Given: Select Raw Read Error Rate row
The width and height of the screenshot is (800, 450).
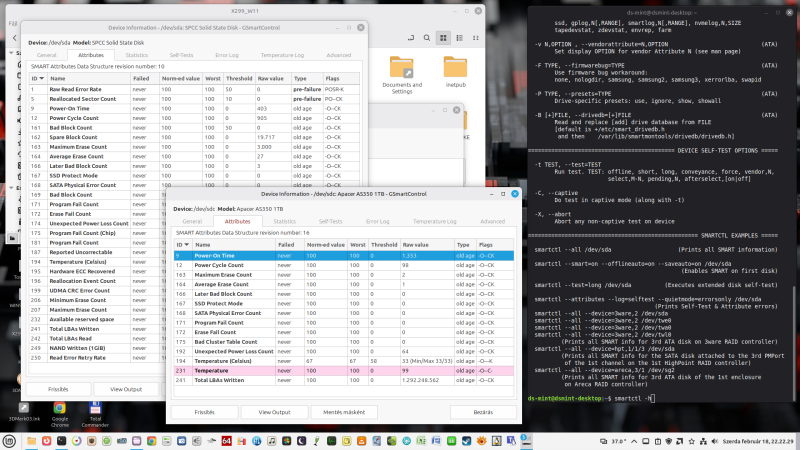Looking at the screenshot, I should click(194, 89).
